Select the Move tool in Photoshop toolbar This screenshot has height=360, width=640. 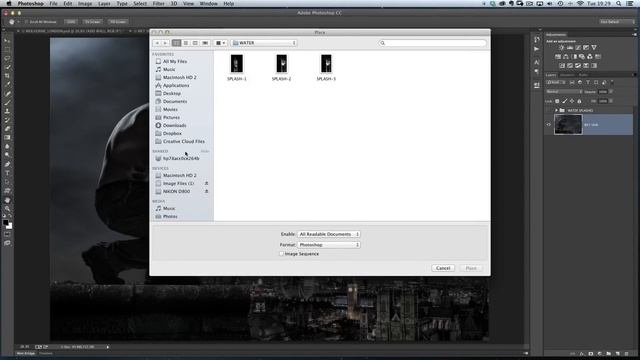pos(7,41)
